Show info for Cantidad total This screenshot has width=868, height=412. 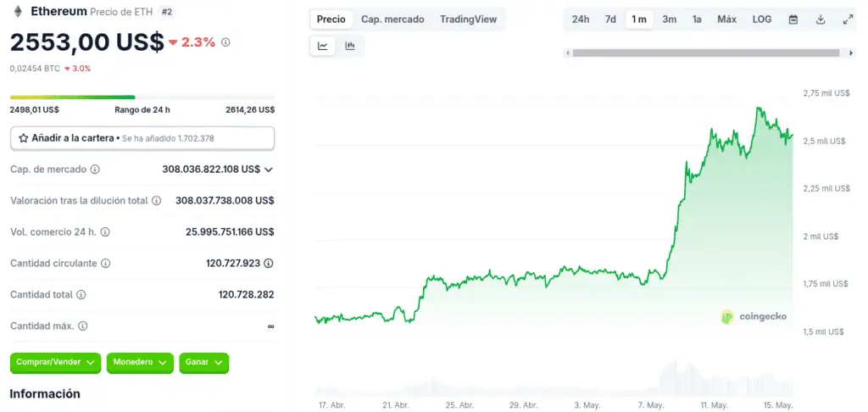81,295
